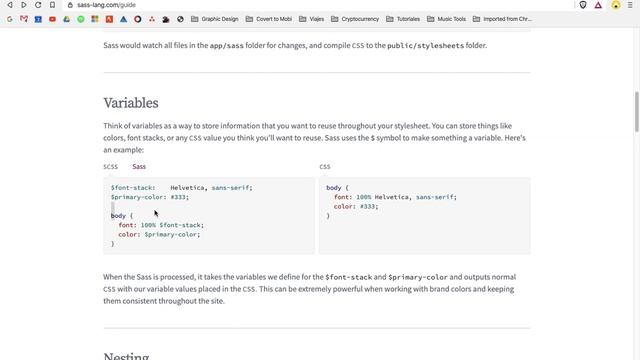Open the Brave Rewards triangle icon
The image size is (640, 360).
[x=598, y=5]
